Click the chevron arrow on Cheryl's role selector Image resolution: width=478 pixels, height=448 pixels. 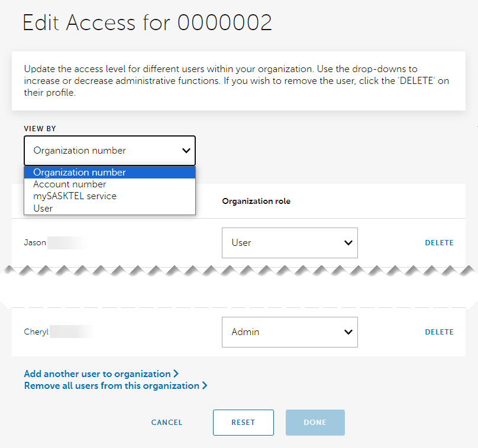[349, 332]
